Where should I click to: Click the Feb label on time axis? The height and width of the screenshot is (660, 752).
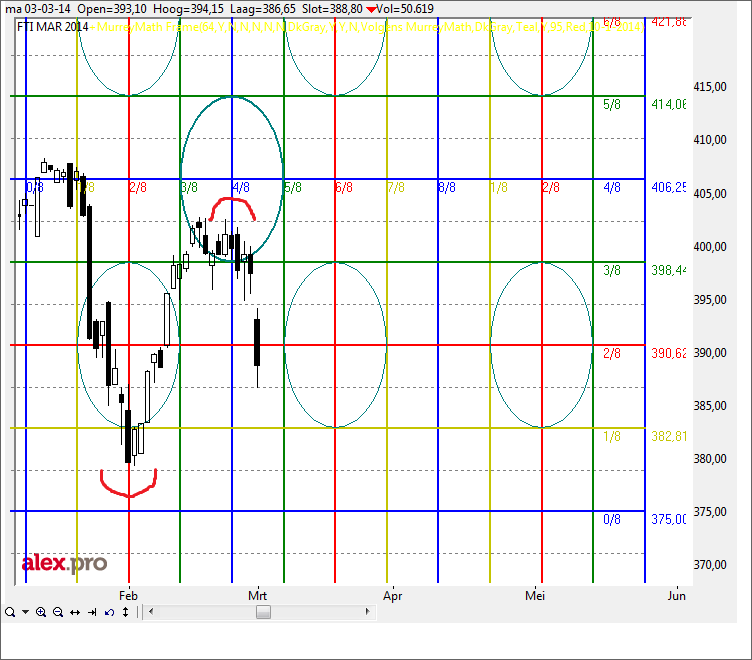tap(129, 594)
